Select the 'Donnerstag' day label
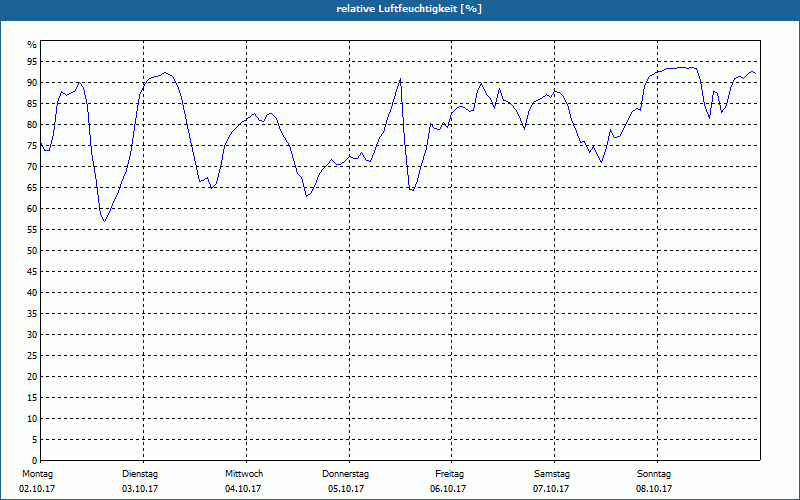 coord(345,474)
